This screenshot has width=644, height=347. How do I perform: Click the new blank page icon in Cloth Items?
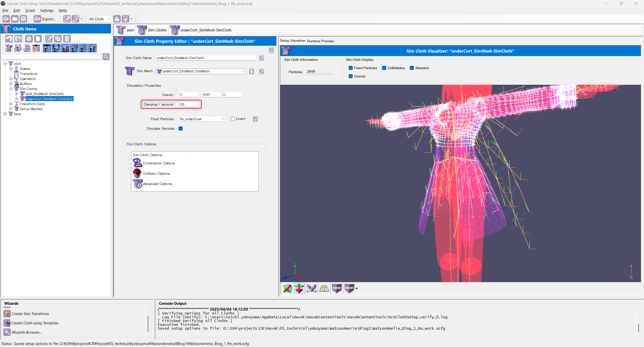tap(38, 39)
